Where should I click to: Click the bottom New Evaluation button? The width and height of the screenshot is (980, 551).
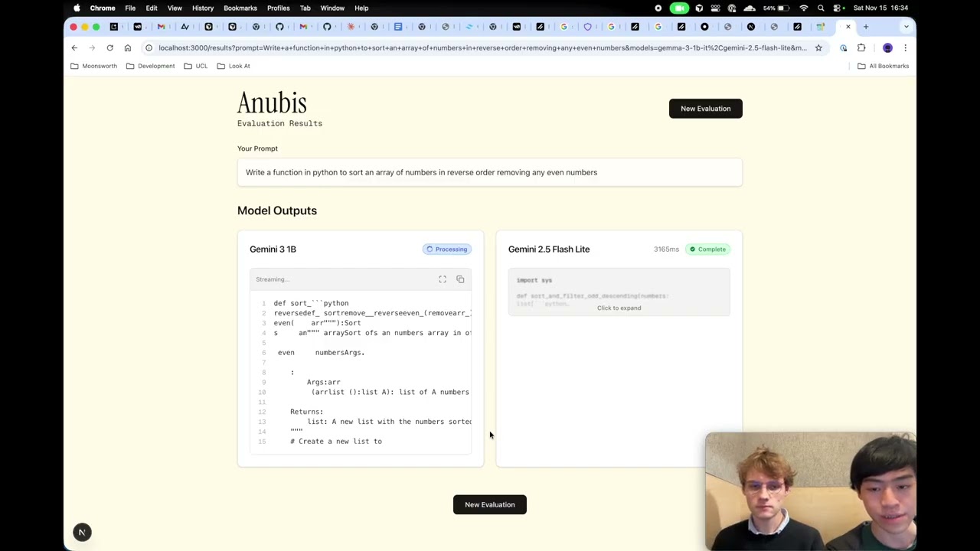(x=490, y=504)
